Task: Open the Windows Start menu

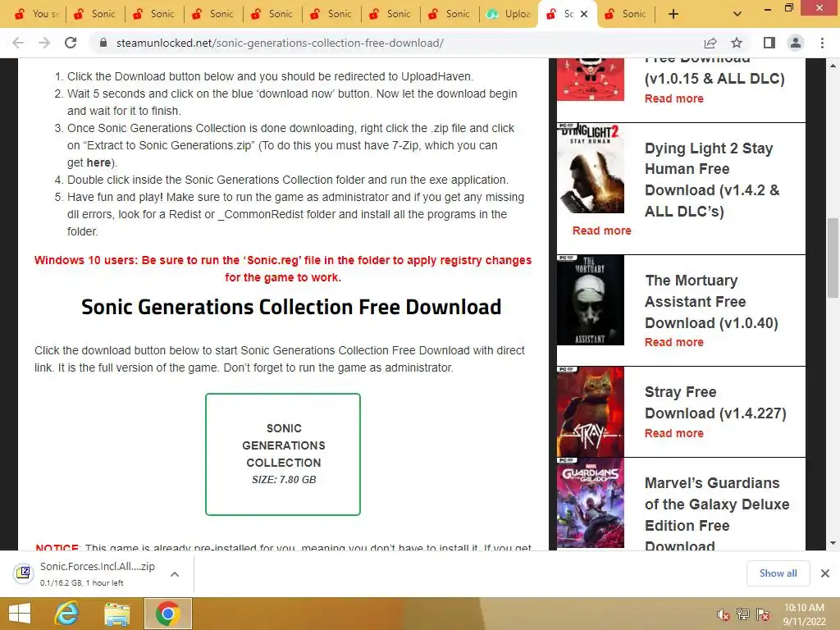Action: [x=20, y=614]
